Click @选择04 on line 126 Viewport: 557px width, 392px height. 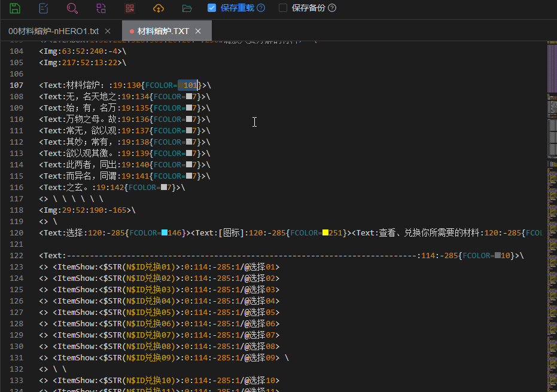coord(260,301)
